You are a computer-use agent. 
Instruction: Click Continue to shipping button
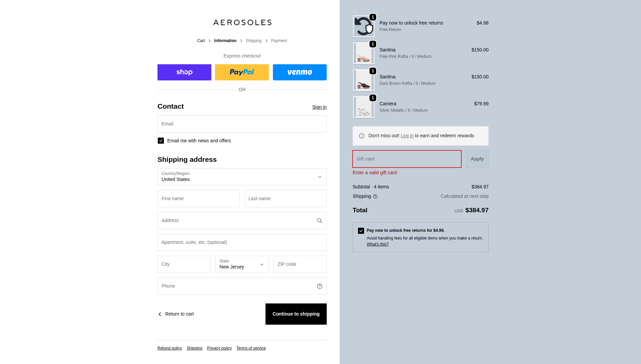click(x=296, y=314)
